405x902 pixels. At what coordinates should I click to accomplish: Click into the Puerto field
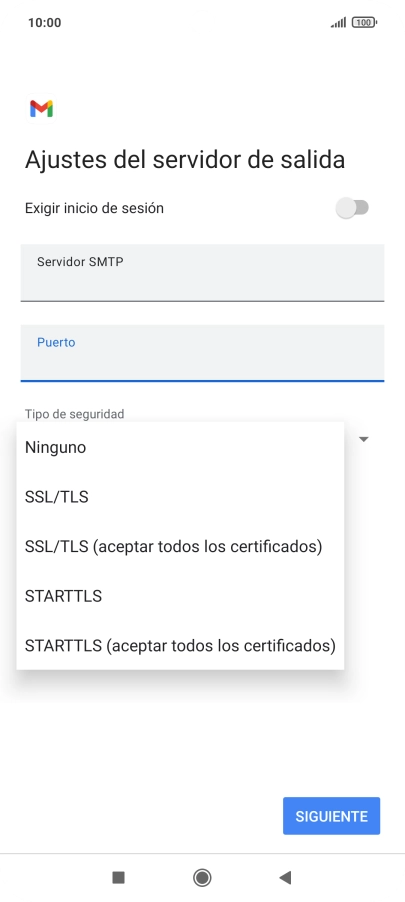click(202, 353)
